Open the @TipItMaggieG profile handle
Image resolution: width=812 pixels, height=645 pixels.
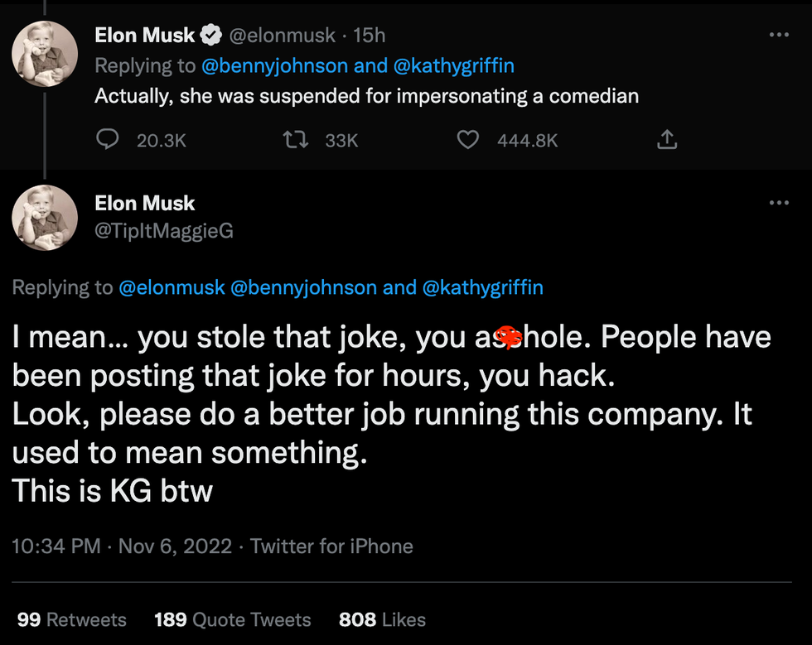(x=164, y=231)
